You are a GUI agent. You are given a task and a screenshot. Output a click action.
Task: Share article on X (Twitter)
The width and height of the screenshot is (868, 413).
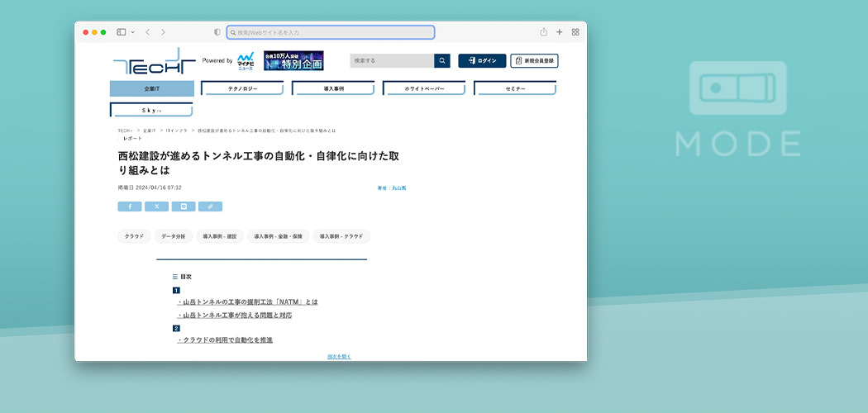pos(156,206)
